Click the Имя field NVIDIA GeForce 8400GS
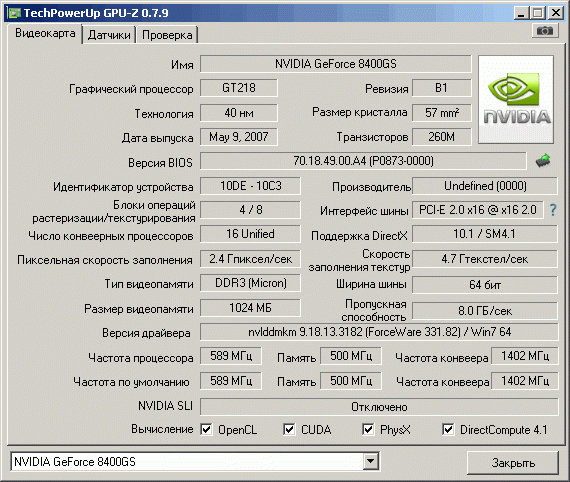 click(x=336, y=64)
